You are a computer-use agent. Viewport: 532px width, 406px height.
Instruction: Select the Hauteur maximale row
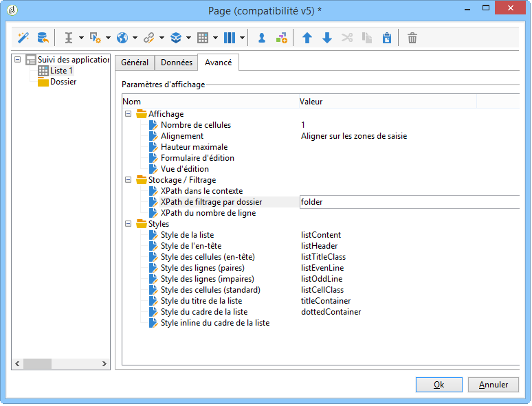194,147
